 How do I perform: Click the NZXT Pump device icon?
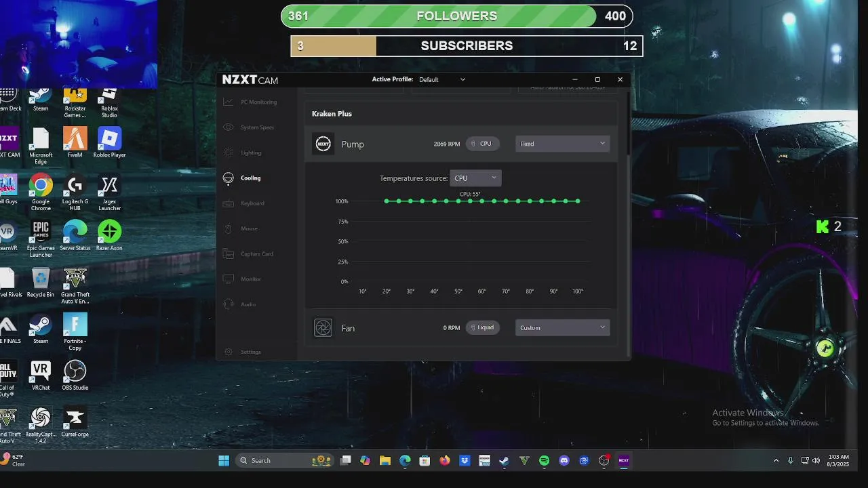[x=323, y=144]
